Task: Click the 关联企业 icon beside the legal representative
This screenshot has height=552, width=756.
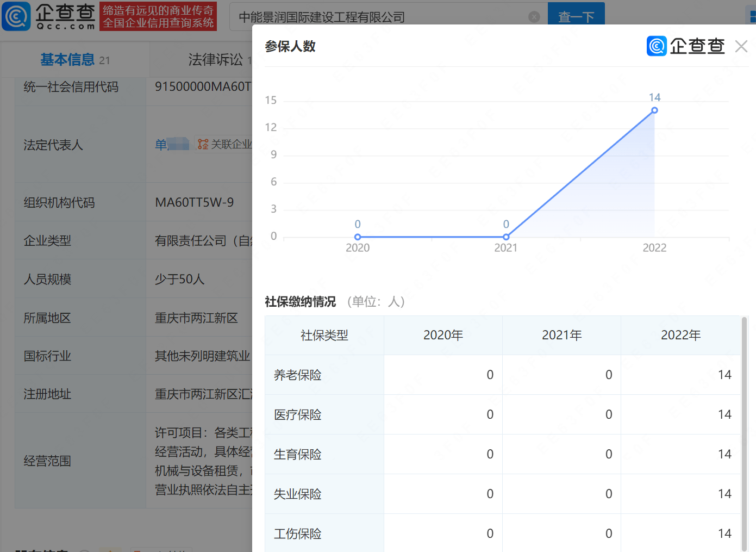Action: click(x=203, y=144)
